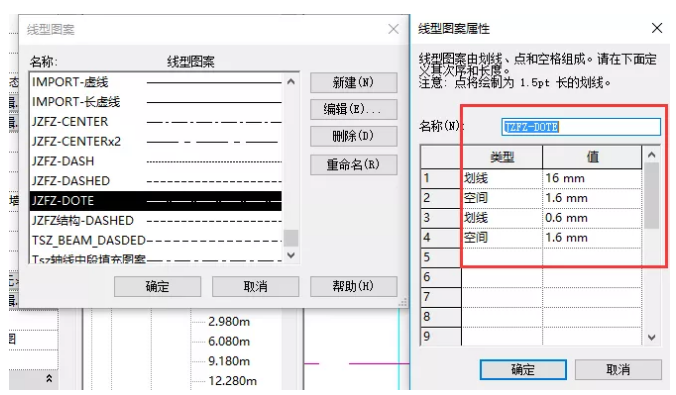Screen dimensions: 676x395
Task: Click the pattern list scrollbar thumb
Action: tap(291, 238)
